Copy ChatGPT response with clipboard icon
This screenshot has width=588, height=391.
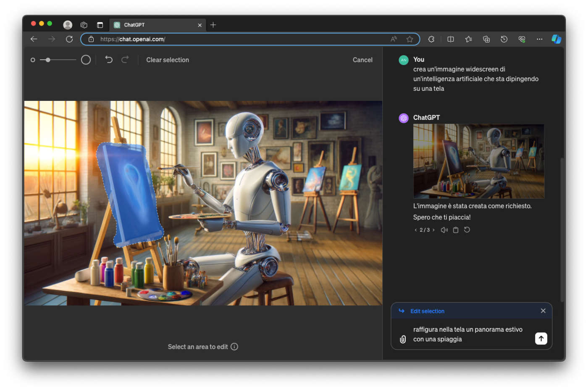(x=456, y=230)
